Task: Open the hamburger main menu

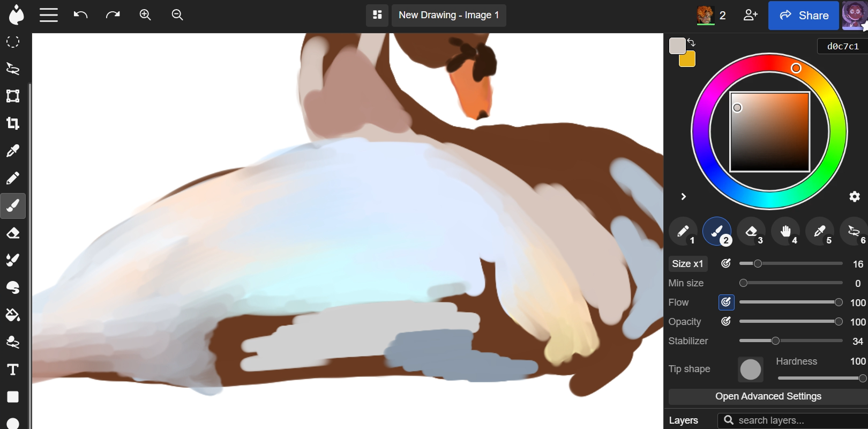Action: [x=49, y=15]
